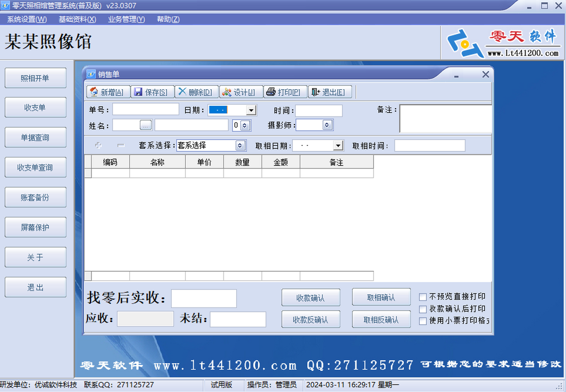The image size is (566, 392).
Task: Click the 编码 column header
Action: pos(110,162)
